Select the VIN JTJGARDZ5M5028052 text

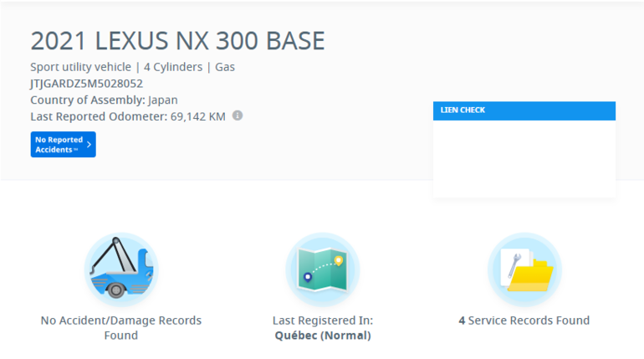pyautogui.click(x=86, y=84)
